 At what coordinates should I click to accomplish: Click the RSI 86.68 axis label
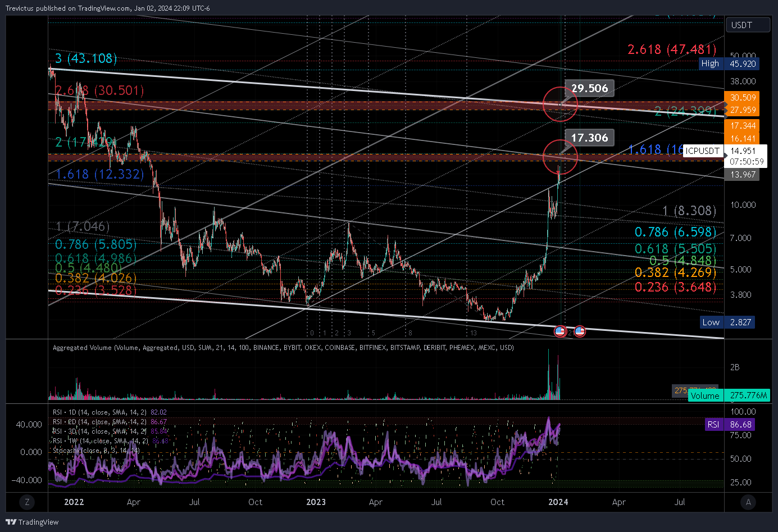coord(730,424)
